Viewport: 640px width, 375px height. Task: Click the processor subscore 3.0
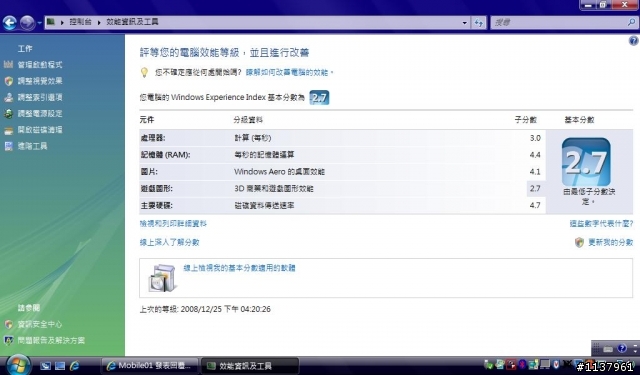(535, 138)
